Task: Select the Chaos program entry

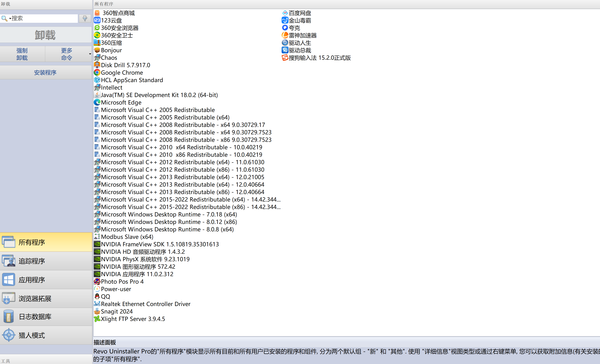Action: pos(106,58)
